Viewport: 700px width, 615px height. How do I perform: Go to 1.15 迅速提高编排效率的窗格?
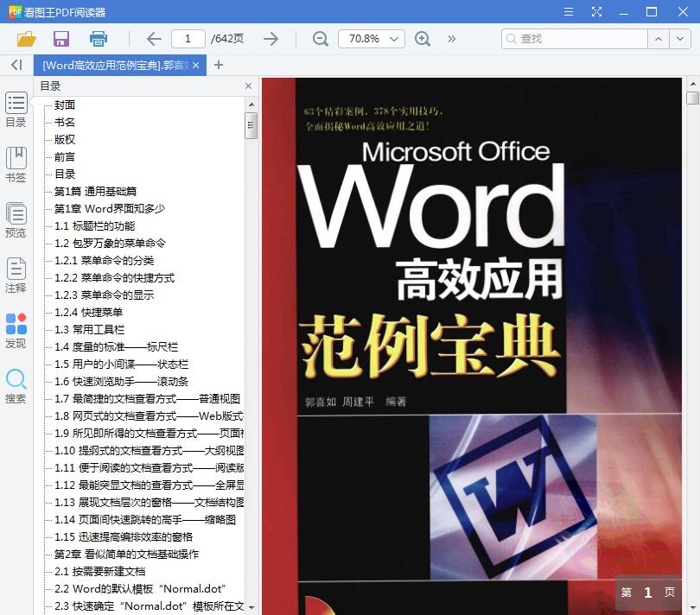point(124,537)
